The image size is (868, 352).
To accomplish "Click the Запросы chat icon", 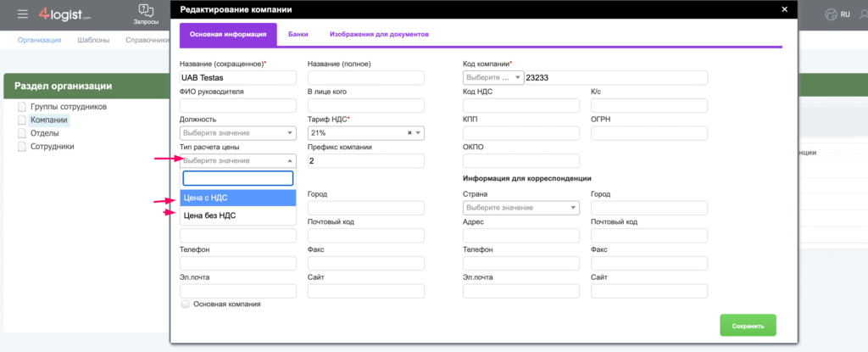I will coord(145,11).
